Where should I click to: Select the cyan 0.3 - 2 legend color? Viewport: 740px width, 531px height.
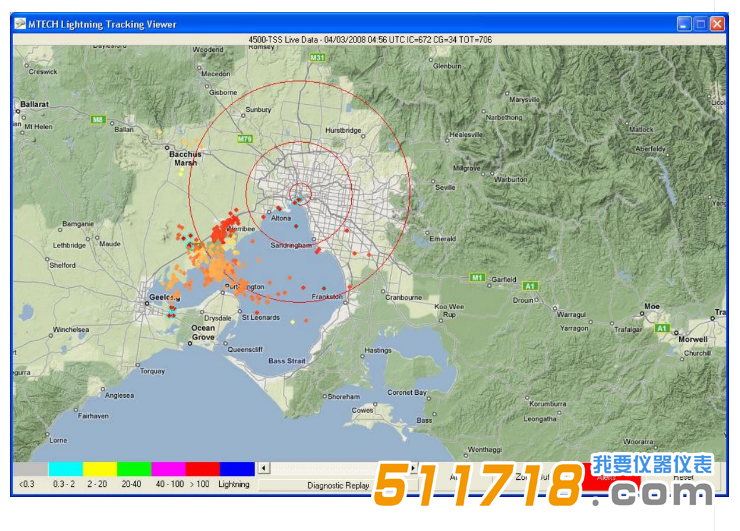[65, 468]
